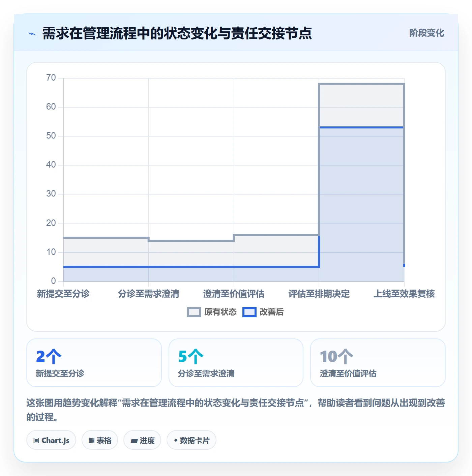Click the x-axis label 上线至效果复核
The width and height of the screenshot is (472, 476).
[404, 294]
